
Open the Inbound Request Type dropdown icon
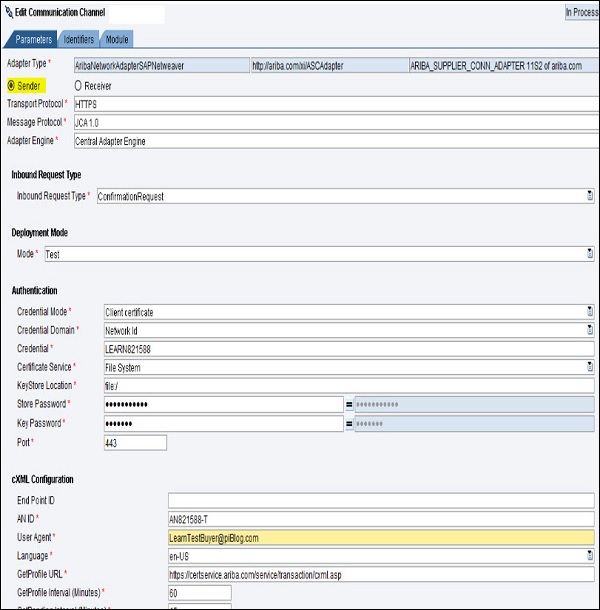pyautogui.click(x=590, y=196)
